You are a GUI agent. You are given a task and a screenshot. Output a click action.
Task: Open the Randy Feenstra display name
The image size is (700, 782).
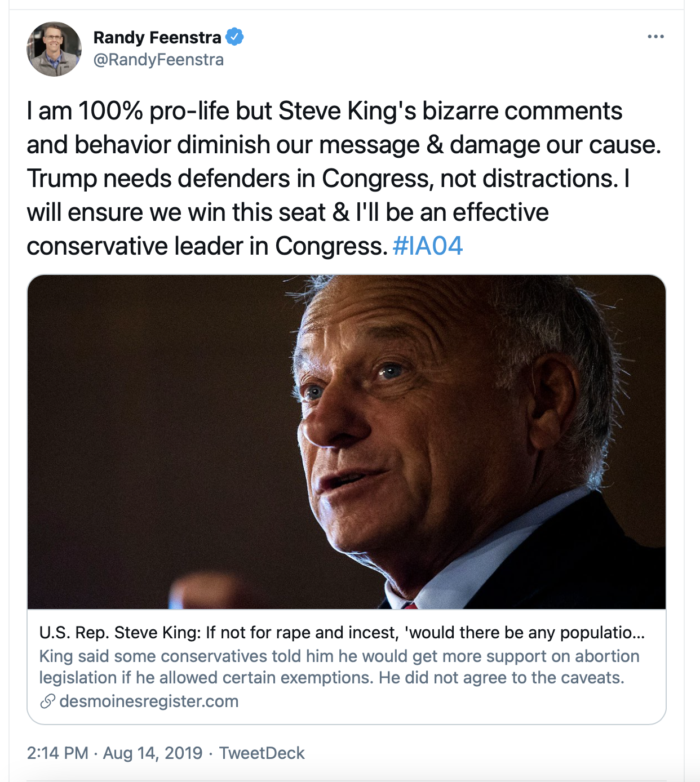click(x=157, y=37)
